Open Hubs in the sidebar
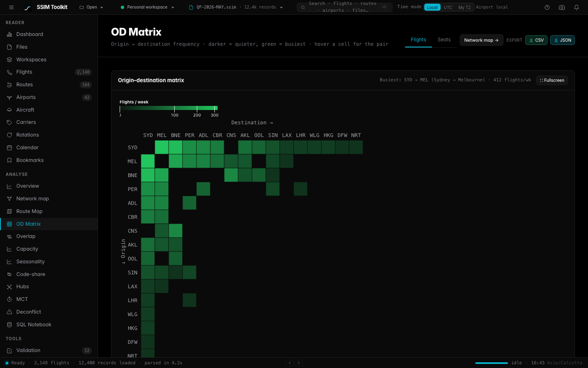588x368 pixels. coord(49,287)
